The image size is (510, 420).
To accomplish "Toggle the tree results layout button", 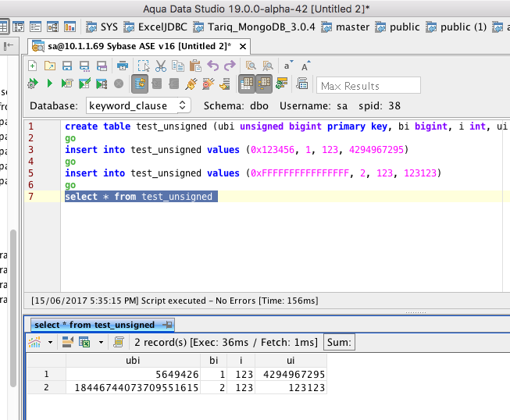I will (264, 84).
